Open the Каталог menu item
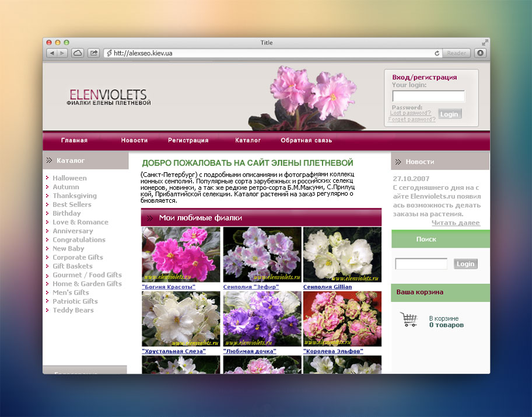The image size is (532, 417). (x=248, y=140)
